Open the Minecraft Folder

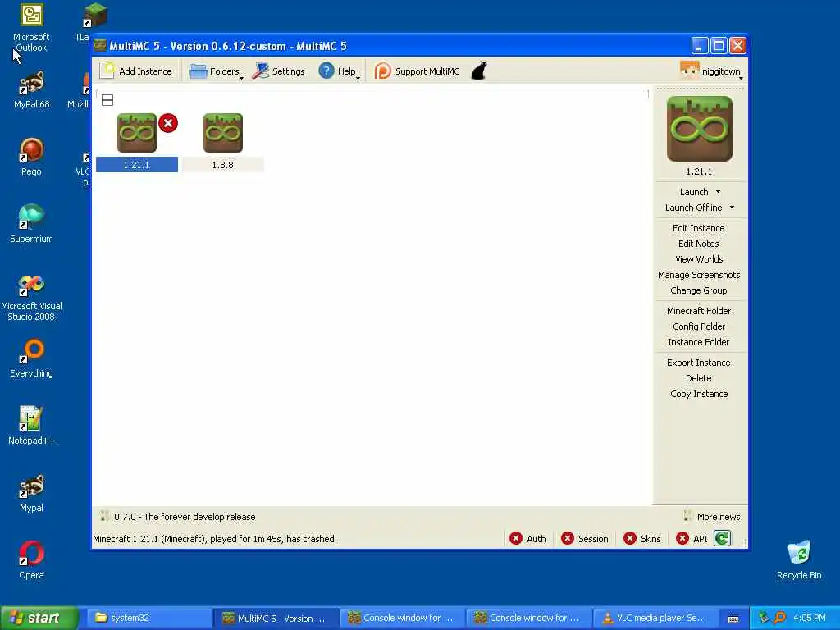(x=699, y=311)
